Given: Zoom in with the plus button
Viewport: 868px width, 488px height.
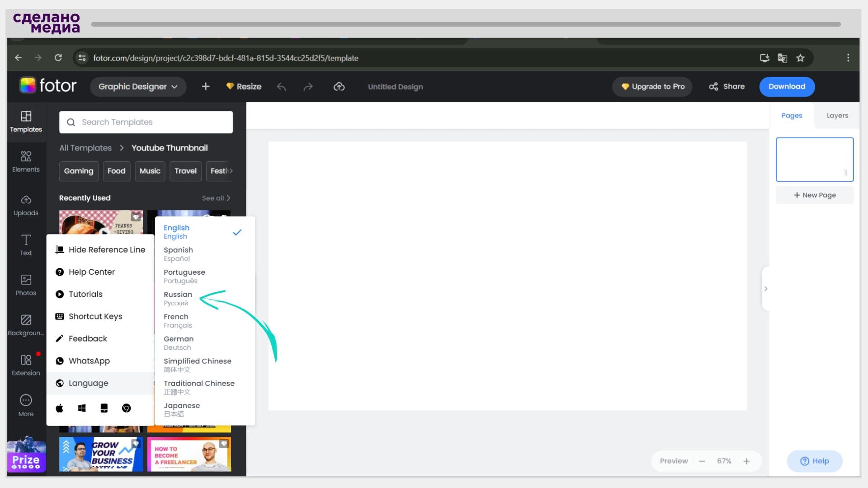Looking at the screenshot, I should (x=746, y=461).
